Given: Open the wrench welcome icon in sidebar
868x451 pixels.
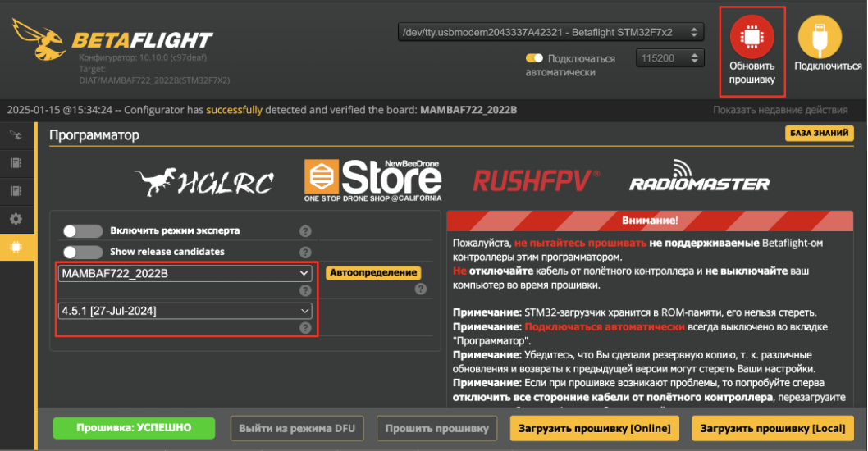Looking at the screenshot, I should coord(16,135).
